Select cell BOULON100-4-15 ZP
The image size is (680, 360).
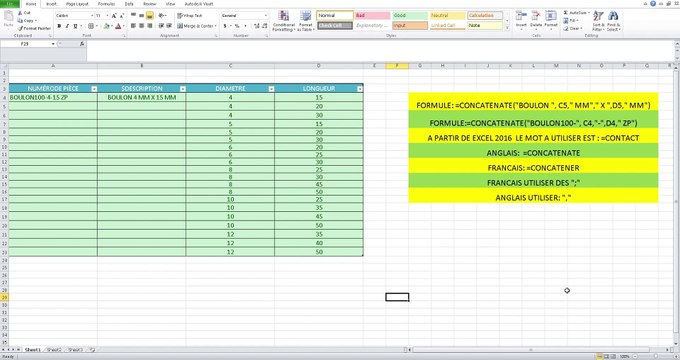[53, 98]
